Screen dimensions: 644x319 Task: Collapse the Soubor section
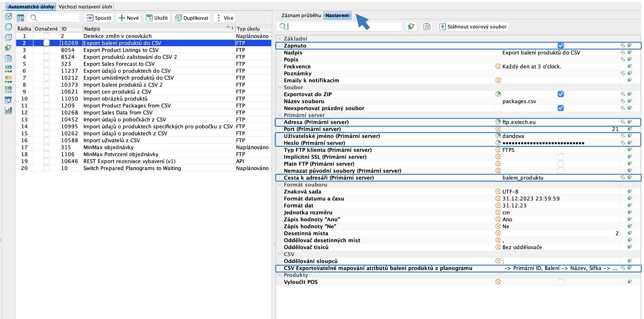click(280, 87)
